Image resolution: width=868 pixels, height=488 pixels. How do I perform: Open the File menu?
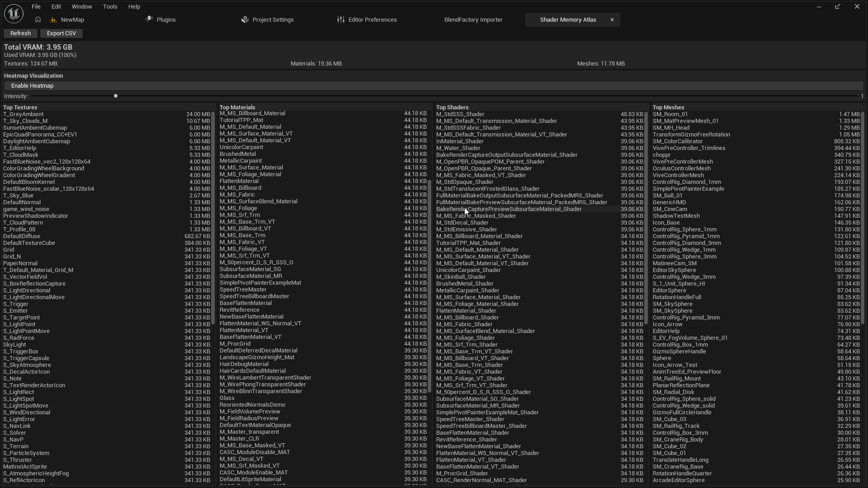click(36, 7)
